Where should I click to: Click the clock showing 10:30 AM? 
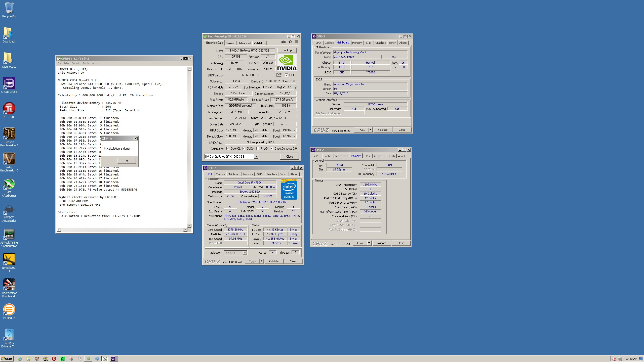[631, 359]
